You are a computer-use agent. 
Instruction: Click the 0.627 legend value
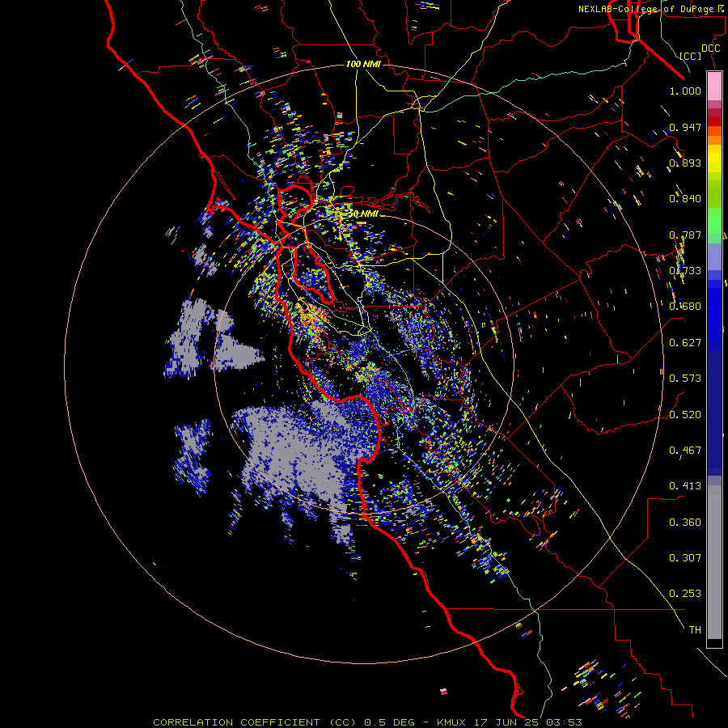tap(685, 343)
